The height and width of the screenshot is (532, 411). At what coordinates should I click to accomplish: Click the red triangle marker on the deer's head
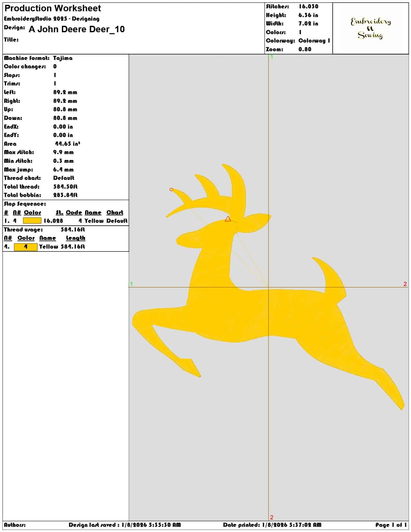point(228,219)
